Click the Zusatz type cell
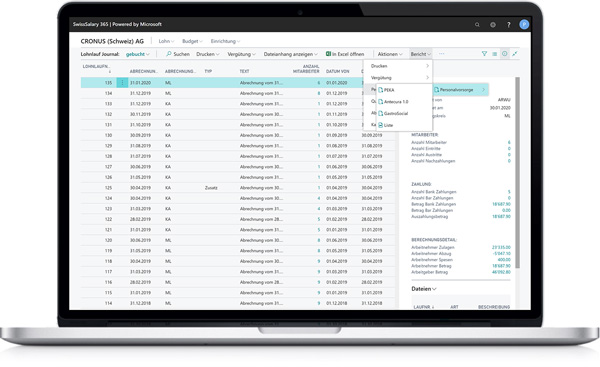The image size is (600, 367). (x=211, y=188)
